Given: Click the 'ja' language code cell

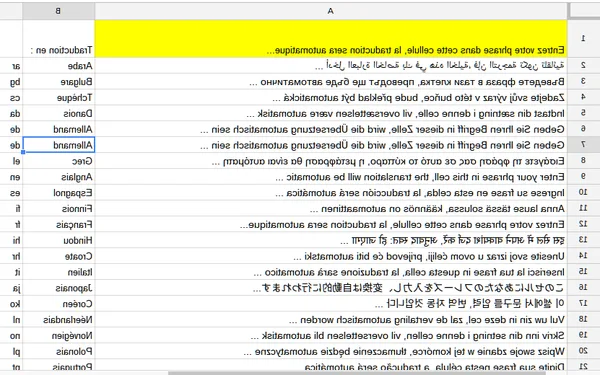Looking at the screenshot, I should [x=11, y=288].
